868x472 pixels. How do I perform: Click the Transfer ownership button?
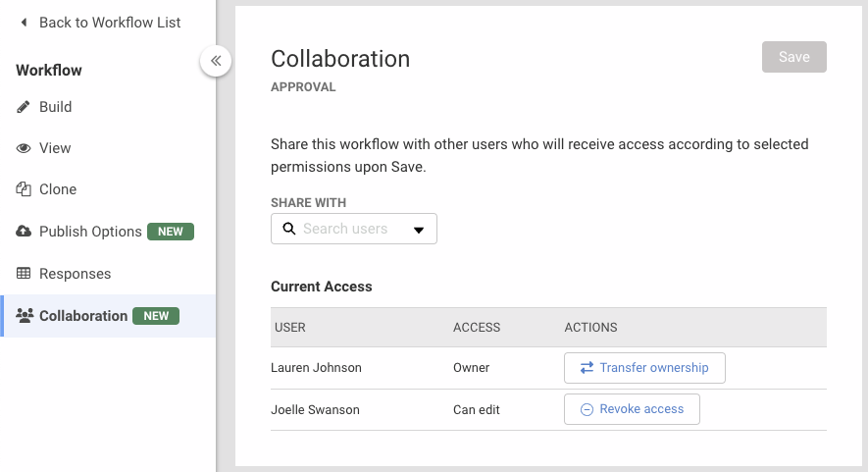pos(644,368)
